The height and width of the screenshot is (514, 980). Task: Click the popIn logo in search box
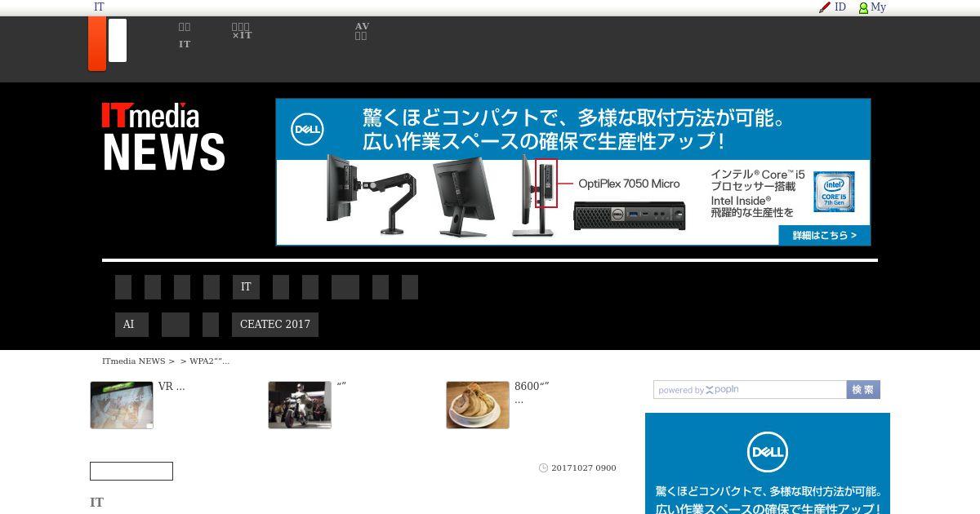click(x=722, y=390)
